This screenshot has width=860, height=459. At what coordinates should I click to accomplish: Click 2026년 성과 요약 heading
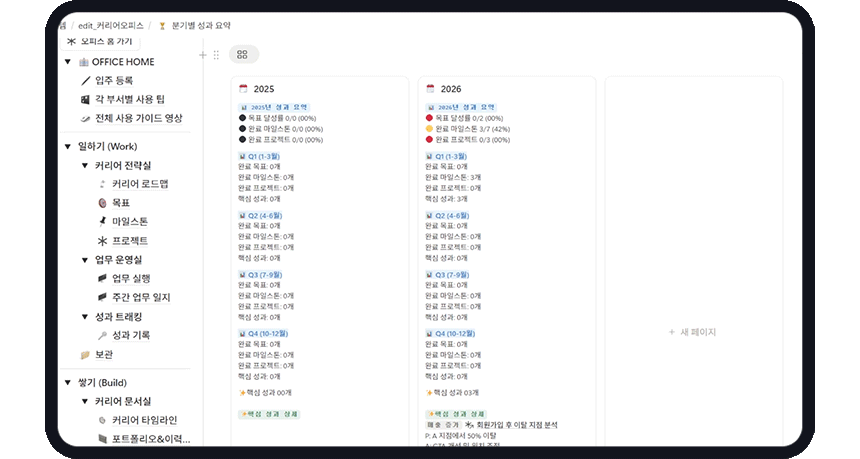point(461,107)
